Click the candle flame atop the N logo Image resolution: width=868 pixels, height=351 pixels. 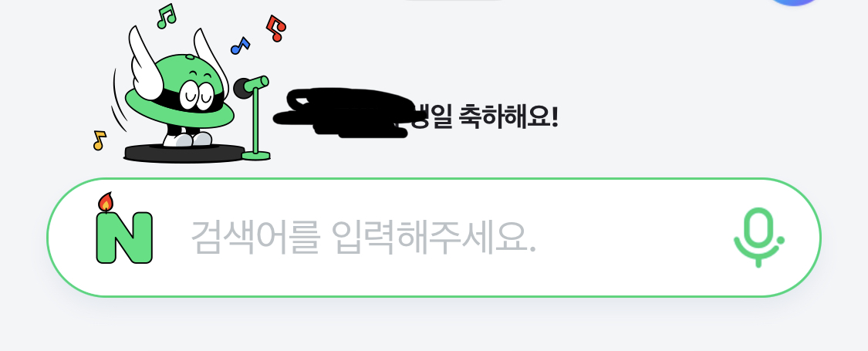point(106,202)
